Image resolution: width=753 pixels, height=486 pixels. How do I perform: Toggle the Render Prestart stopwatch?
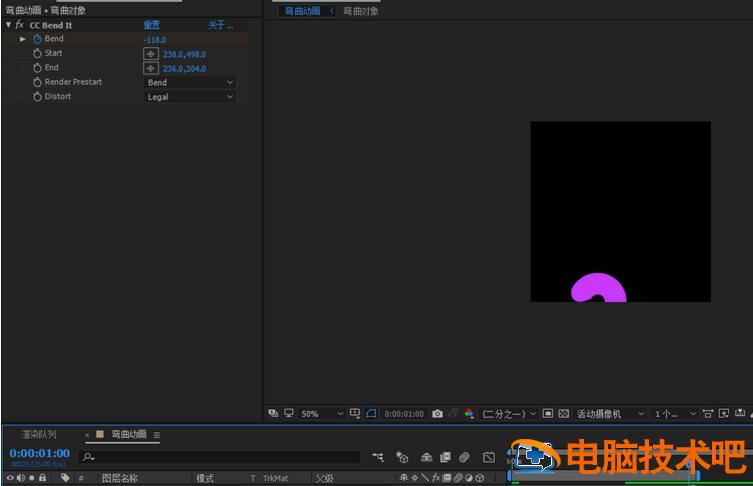tap(37, 82)
